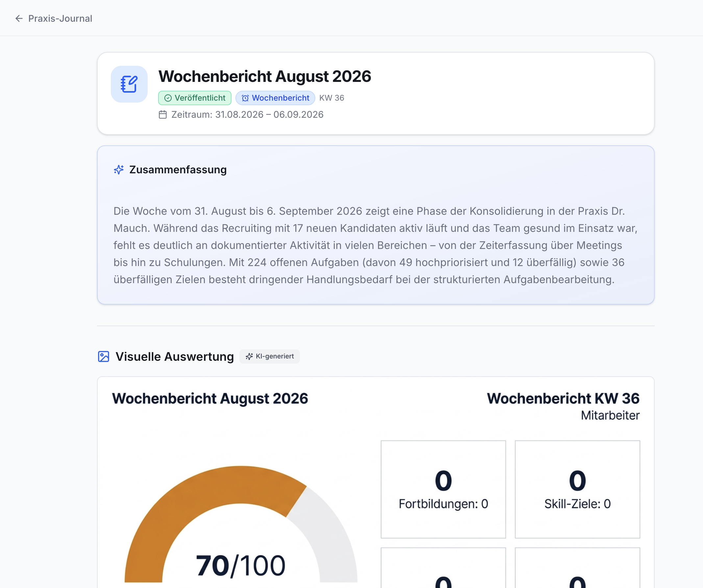
Task: Click the Zeitraum date range text
Action: pyautogui.click(x=247, y=114)
